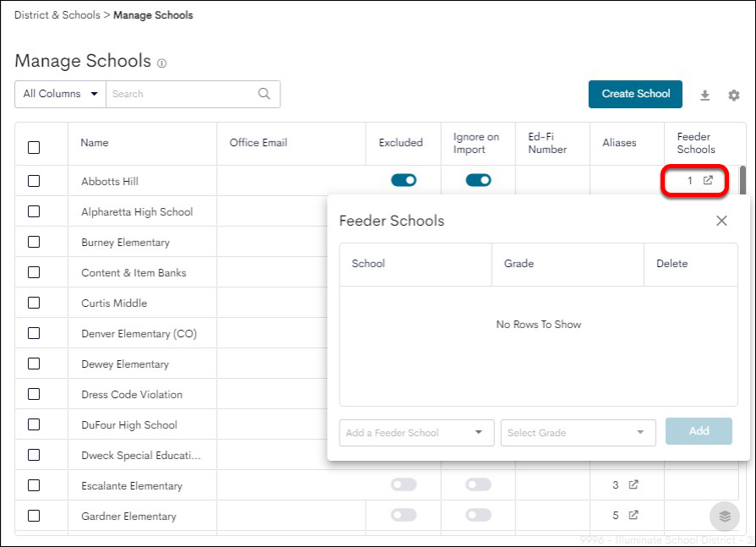Viewport: 756px width, 547px height.
Task: Click the Burney Elementary name
Action: [125, 243]
